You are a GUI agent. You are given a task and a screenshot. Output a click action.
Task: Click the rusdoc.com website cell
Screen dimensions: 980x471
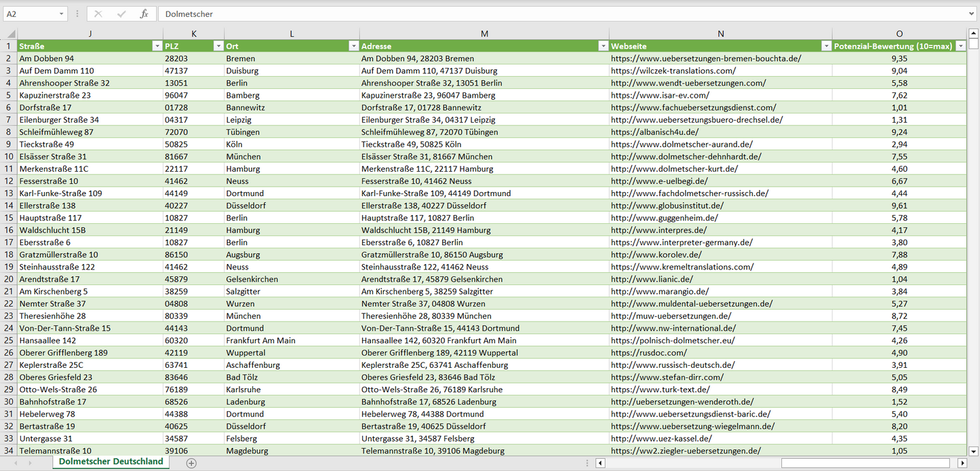(x=648, y=353)
